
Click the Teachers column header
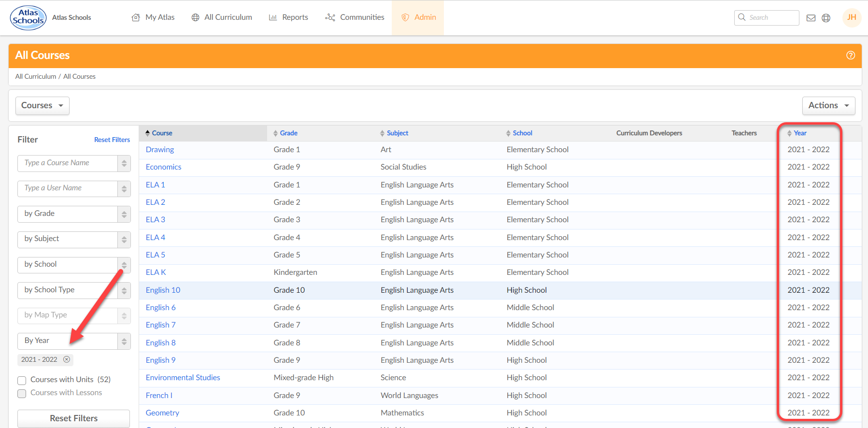click(x=744, y=133)
